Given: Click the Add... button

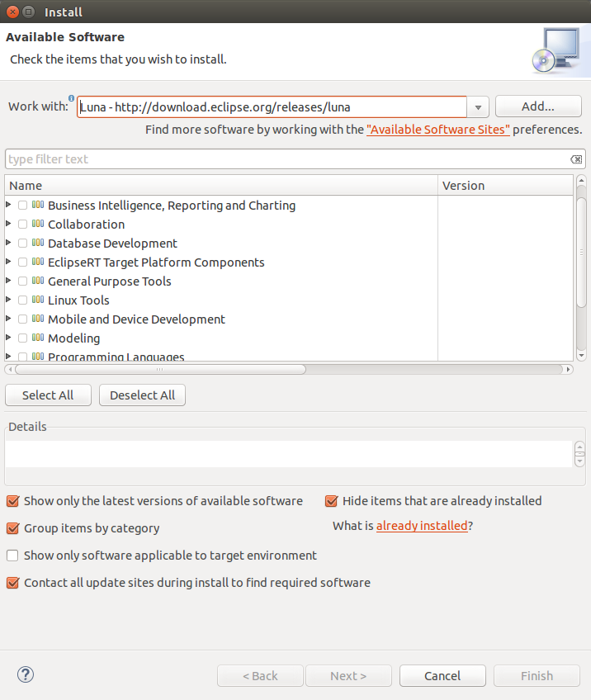Looking at the screenshot, I should tap(538, 106).
